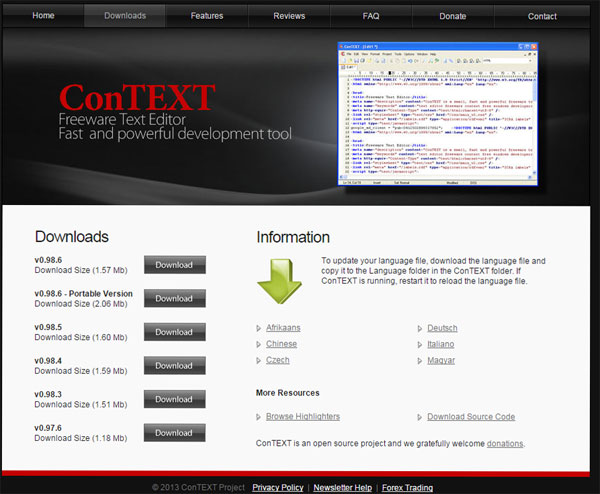Open the Chinese language file link

click(281, 344)
